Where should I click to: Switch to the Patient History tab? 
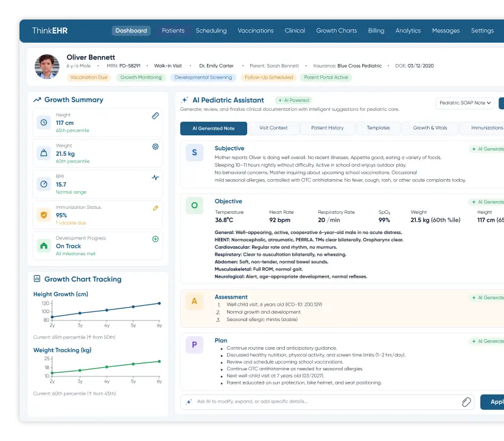(x=327, y=128)
